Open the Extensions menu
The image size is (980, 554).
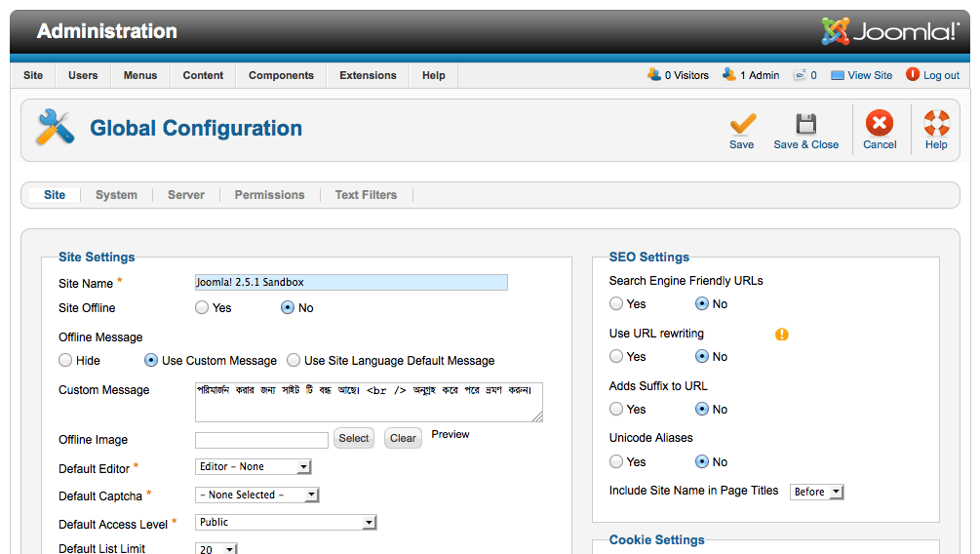click(x=368, y=75)
